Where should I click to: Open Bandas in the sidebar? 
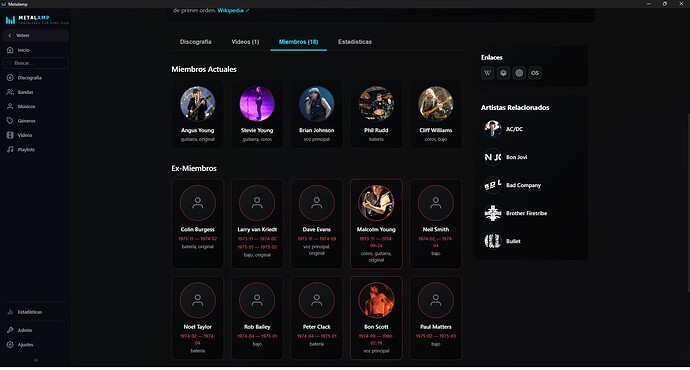[35, 92]
